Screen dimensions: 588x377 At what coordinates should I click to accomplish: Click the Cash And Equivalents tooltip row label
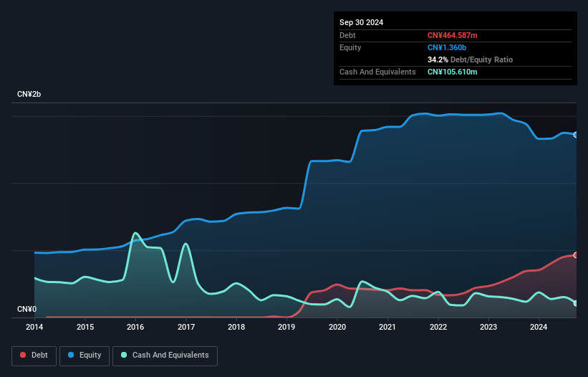[x=377, y=72]
